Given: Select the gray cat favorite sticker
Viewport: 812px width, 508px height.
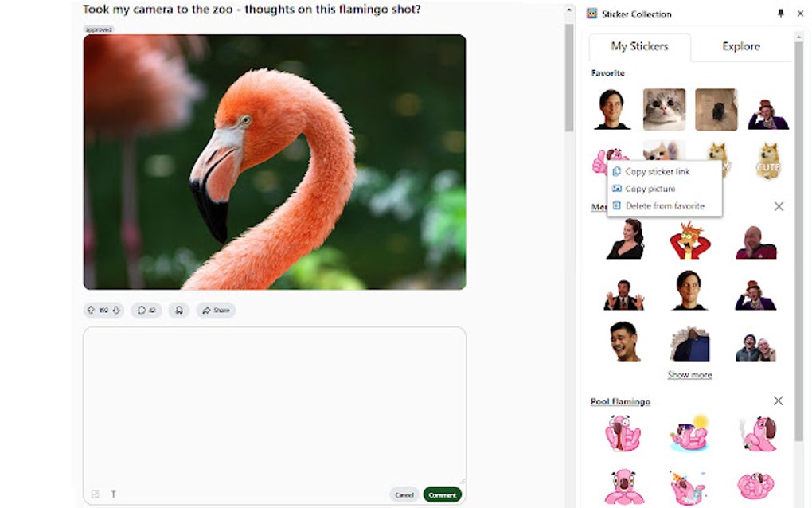Looking at the screenshot, I should [x=665, y=109].
